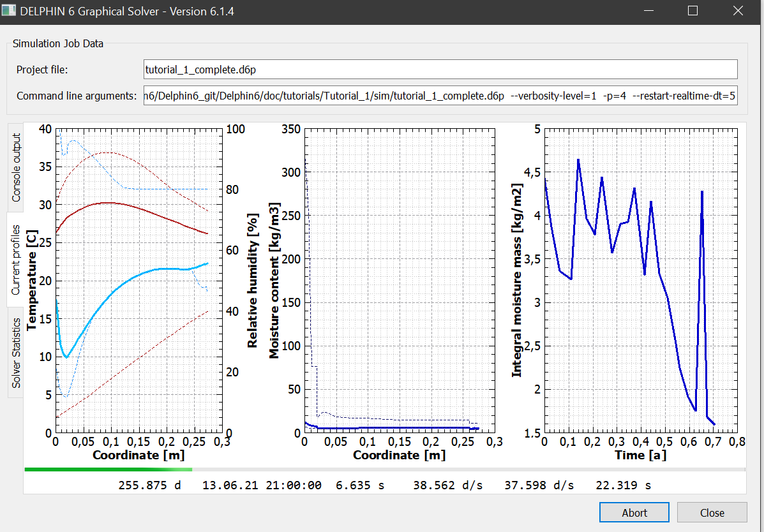Click the Command line arguments: label
Screen dimensions: 764x532
(x=77, y=96)
